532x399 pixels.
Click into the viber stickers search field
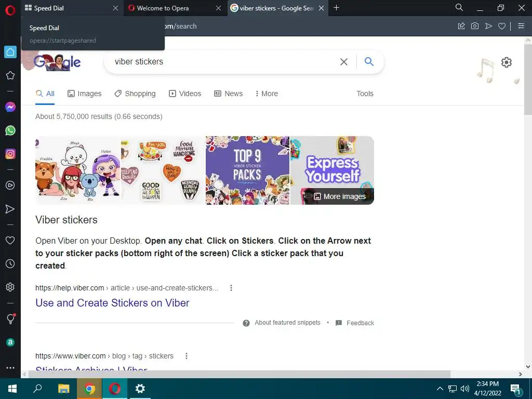click(224, 62)
